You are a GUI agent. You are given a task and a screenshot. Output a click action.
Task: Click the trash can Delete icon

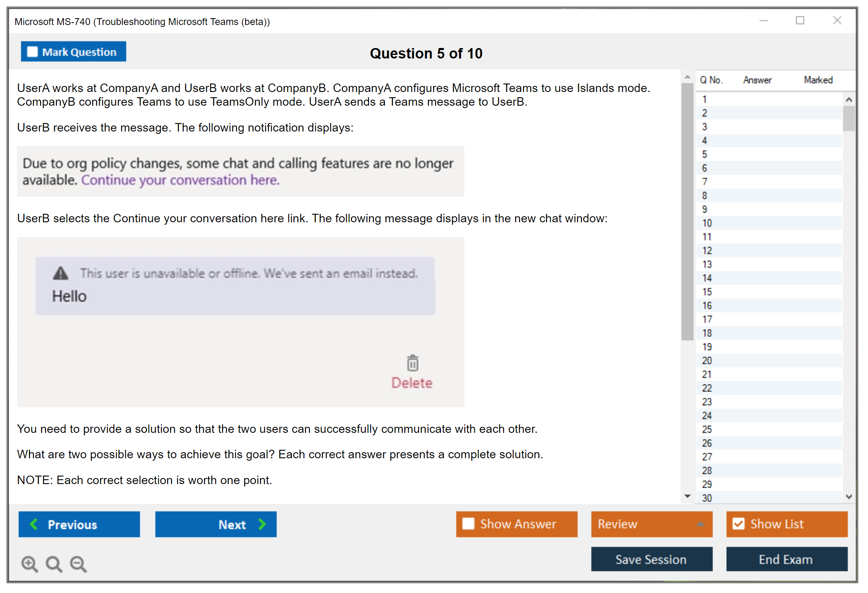(x=412, y=363)
